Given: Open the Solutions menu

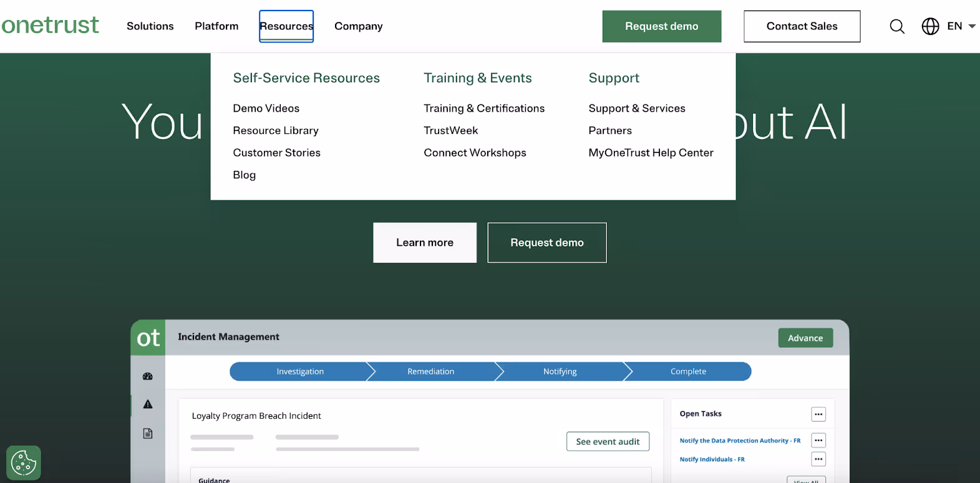Looking at the screenshot, I should click(x=150, y=26).
